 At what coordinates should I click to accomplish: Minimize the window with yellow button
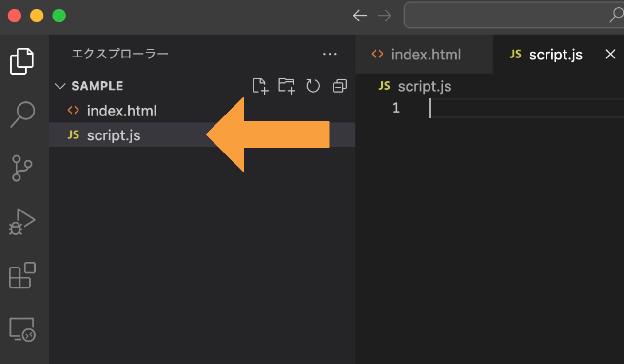[37, 16]
